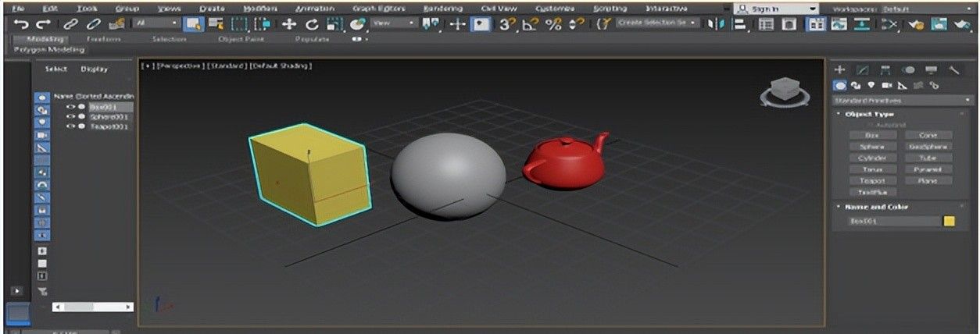Click the Align tool icon
Image resolution: width=980 pixels, height=334 pixels.
(739, 25)
